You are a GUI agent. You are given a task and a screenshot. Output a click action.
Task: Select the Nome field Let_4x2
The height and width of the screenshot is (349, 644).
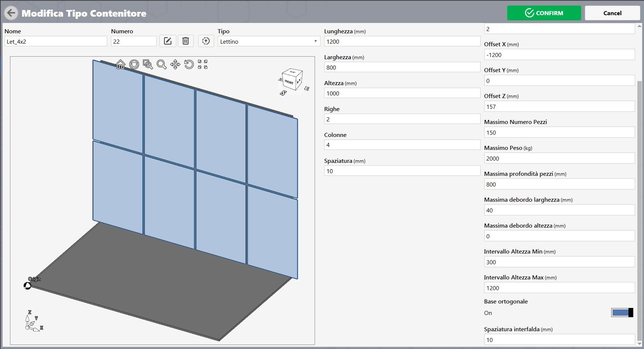coord(56,41)
